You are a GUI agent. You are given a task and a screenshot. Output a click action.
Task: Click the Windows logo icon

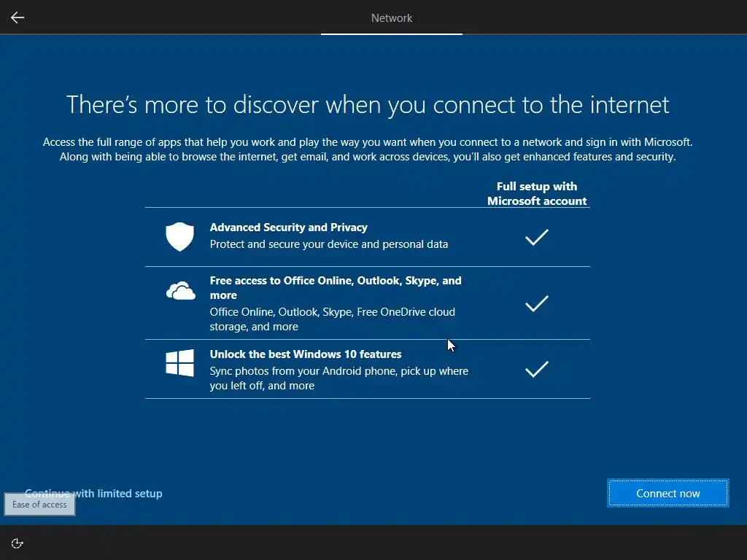click(x=179, y=363)
